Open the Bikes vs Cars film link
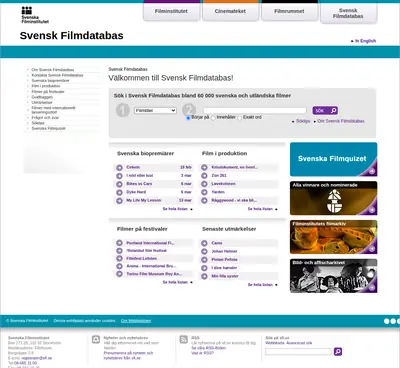Screen dimensions: 400x368 (139, 184)
